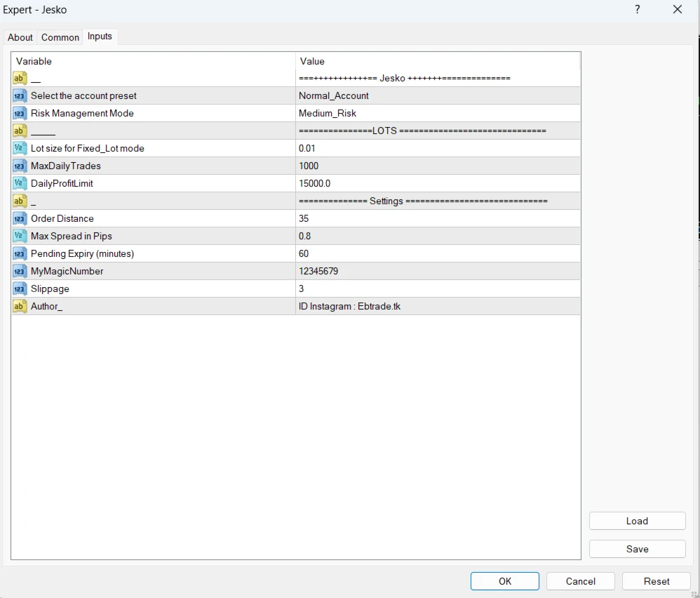Image resolution: width=700 pixels, height=598 pixels.
Task: Open the help question mark in the title bar
Action: click(x=637, y=10)
